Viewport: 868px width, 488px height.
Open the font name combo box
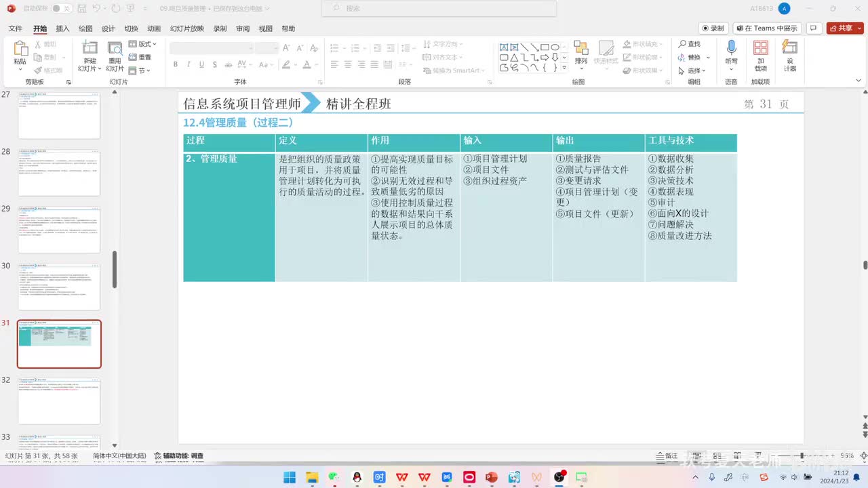tap(212, 48)
